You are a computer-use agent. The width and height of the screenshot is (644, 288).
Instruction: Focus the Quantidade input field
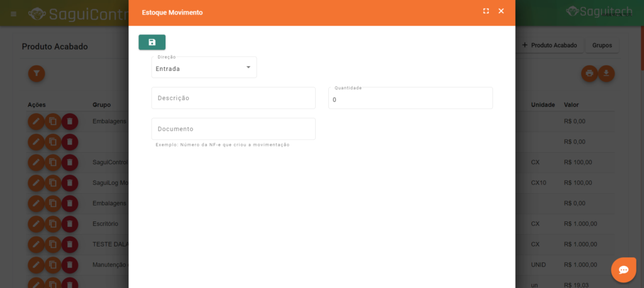coord(410,99)
